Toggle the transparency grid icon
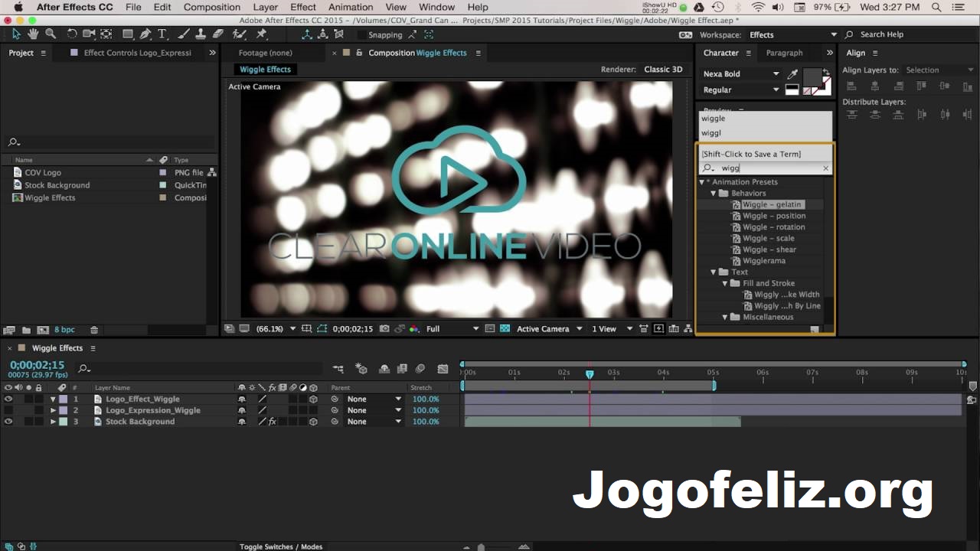Screen dimensions: 980x551 (505, 329)
